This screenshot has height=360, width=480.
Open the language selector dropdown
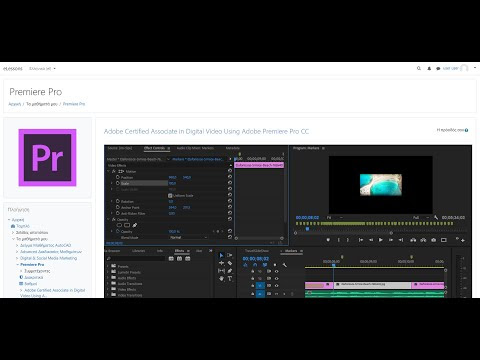coord(42,69)
